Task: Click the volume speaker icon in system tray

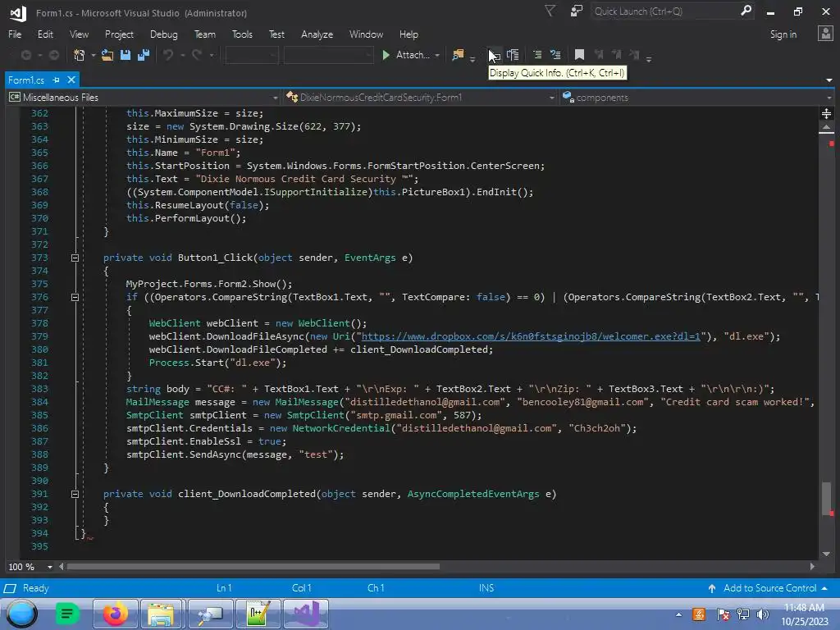Action: pos(762,614)
